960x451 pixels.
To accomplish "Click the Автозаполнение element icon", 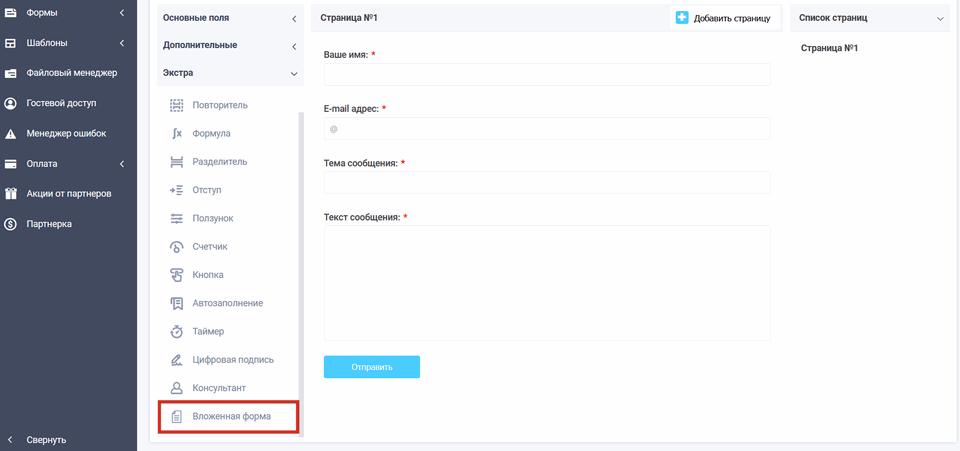I will pyautogui.click(x=177, y=303).
